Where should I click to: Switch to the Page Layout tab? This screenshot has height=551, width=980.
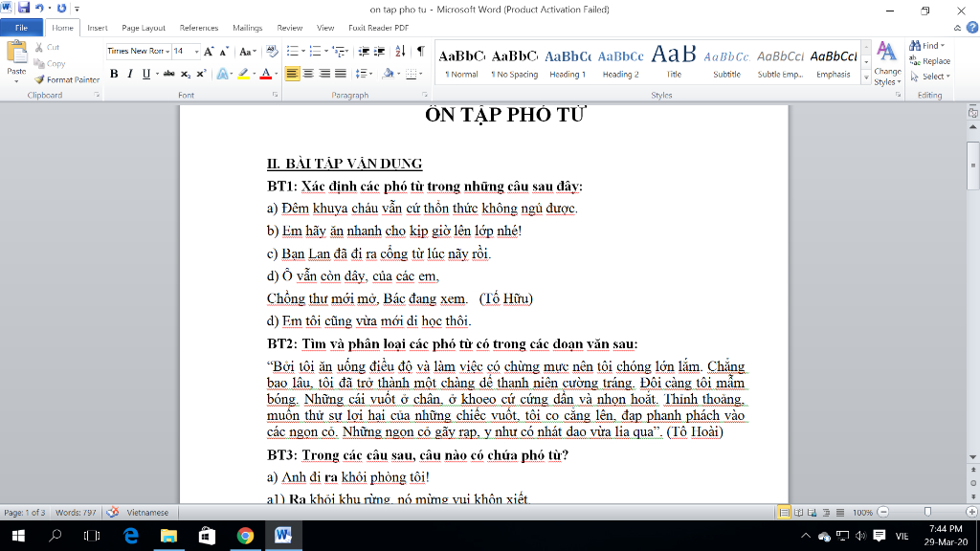pos(144,28)
